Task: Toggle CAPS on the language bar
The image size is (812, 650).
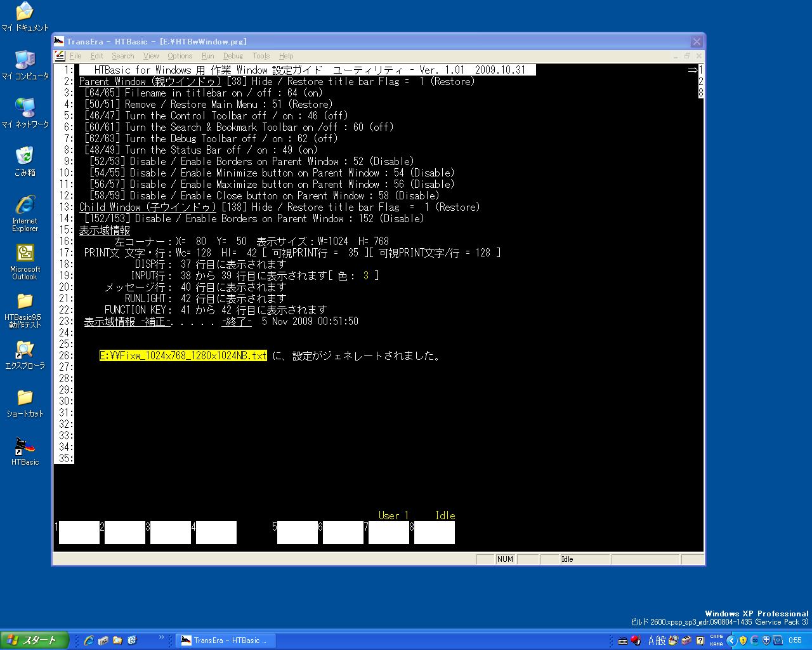Action: [716, 637]
